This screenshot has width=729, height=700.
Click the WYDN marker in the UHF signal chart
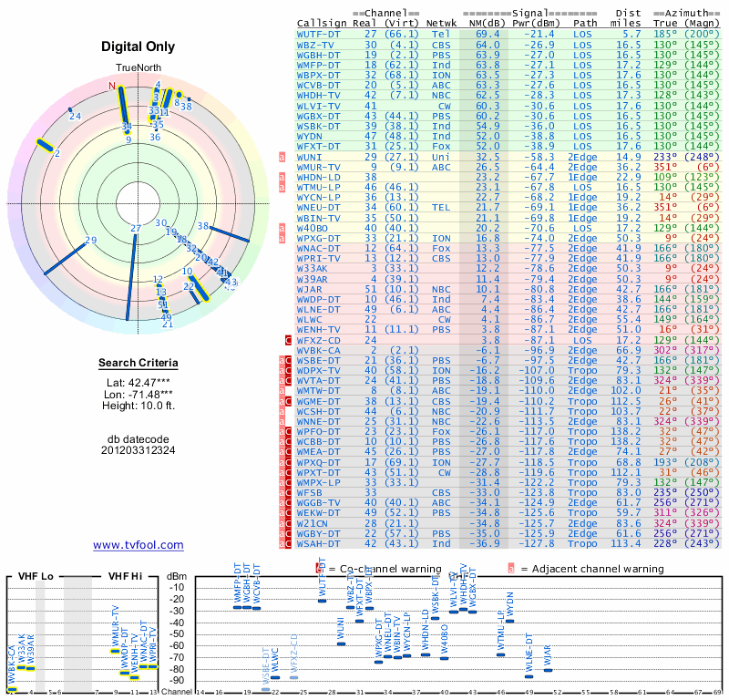click(x=510, y=621)
